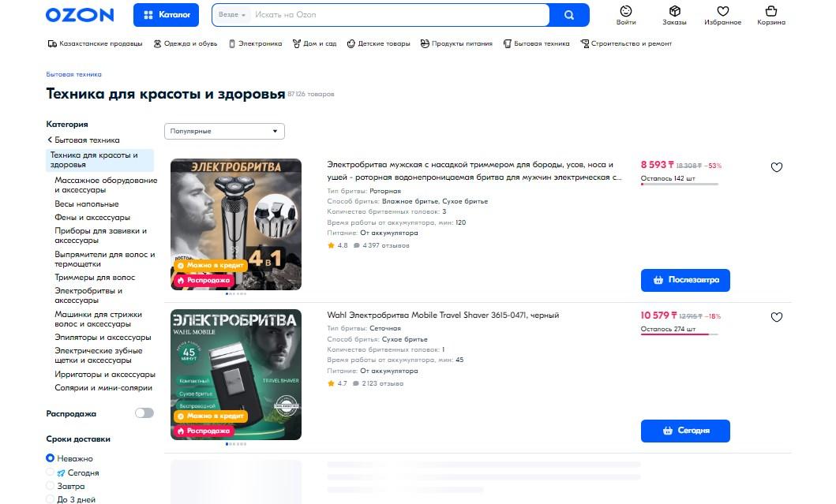Open the Каталог button

[166, 15]
